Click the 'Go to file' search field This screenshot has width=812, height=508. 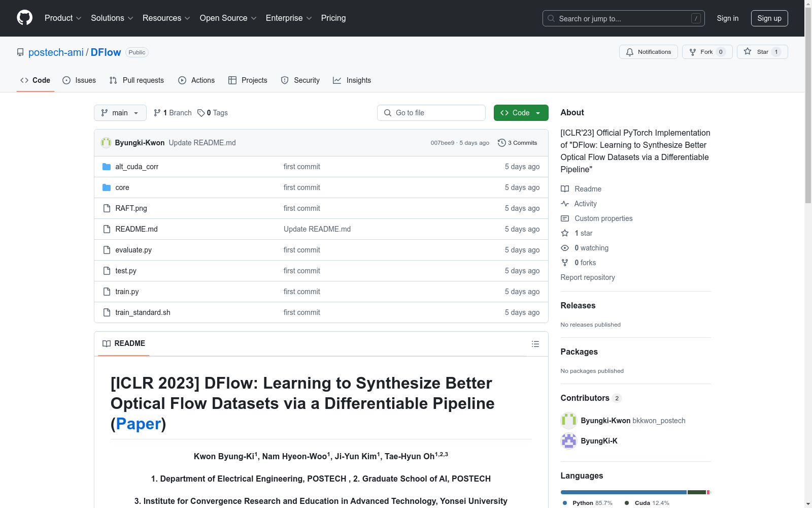tap(431, 113)
